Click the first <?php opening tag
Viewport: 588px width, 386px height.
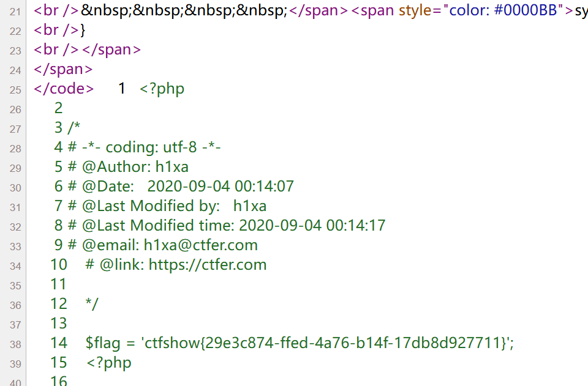[x=162, y=89]
